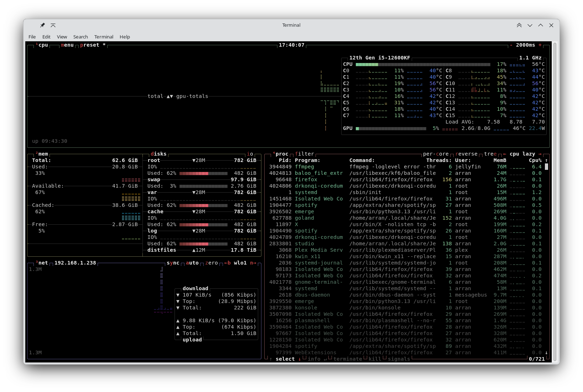
Task: Click the distfiles disk entry
Action: (x=162, y=250)
